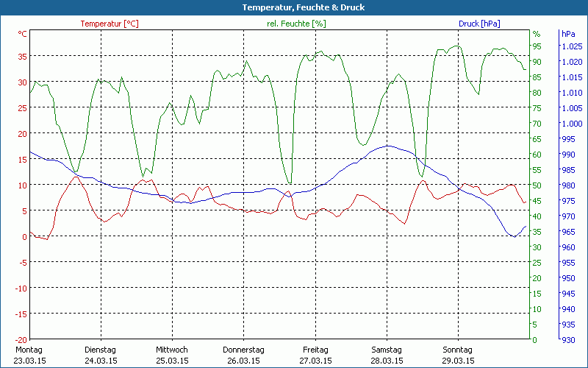Viewport: 588px width, 368px height.
Task: Click the date '29.03.15'
Action: tap(458, 361)
